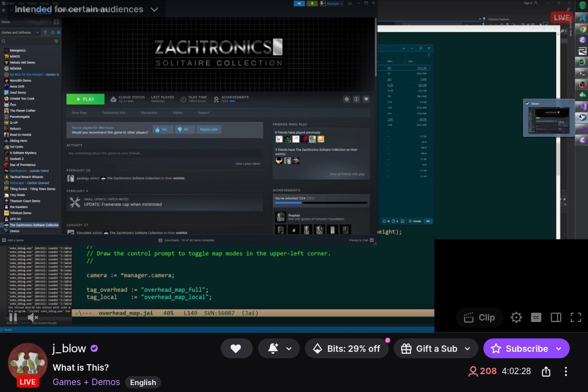Click the green PLAY button in Steam
Image resolution: width=588 pixels, height=392 pixels.
(85, 99)
